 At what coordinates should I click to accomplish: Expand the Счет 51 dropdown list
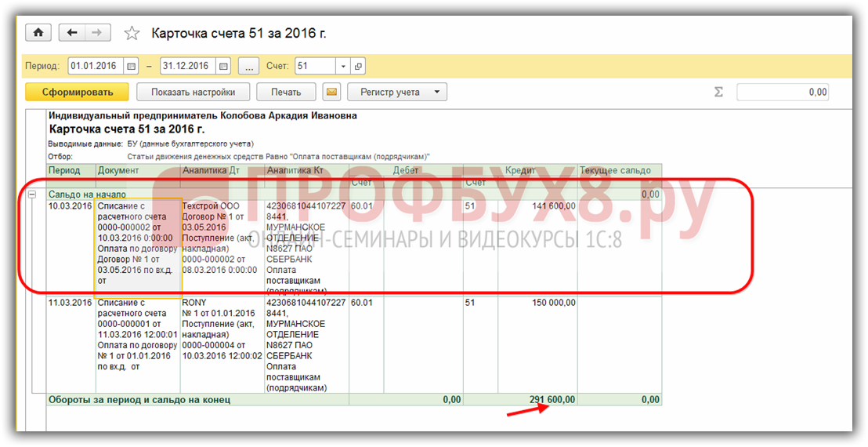click(x=343, y=66)
